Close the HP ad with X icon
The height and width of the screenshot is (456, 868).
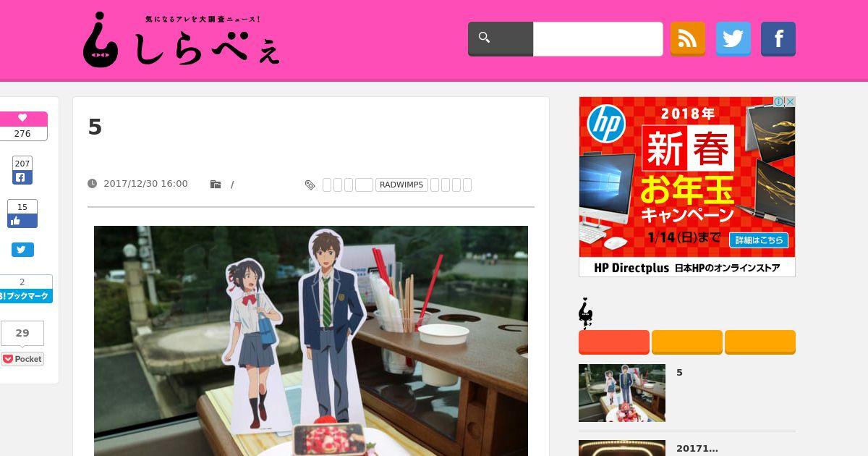(x=790, y=102)
